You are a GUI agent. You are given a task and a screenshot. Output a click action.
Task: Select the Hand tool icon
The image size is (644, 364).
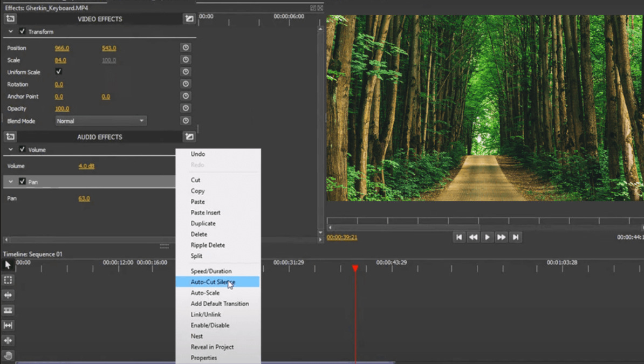[x=8, y=355]
